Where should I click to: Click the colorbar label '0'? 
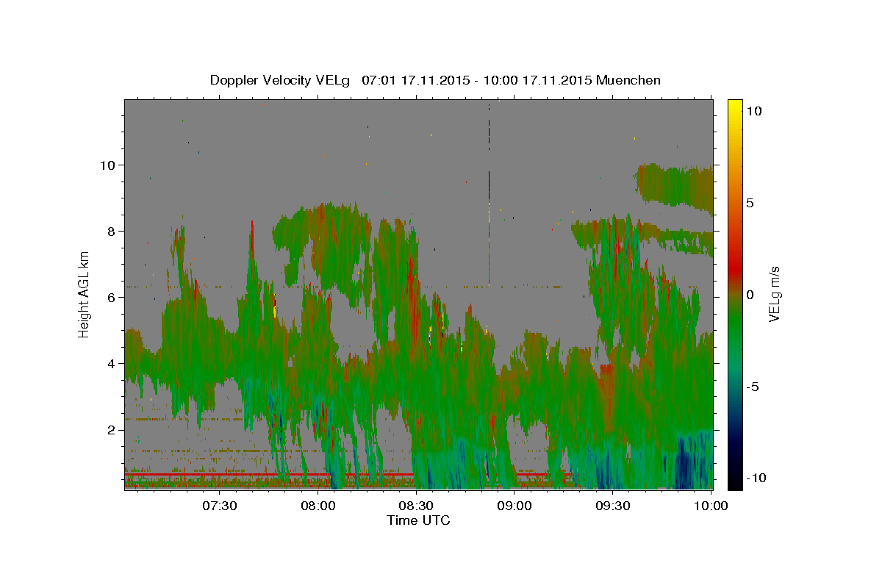750,295
